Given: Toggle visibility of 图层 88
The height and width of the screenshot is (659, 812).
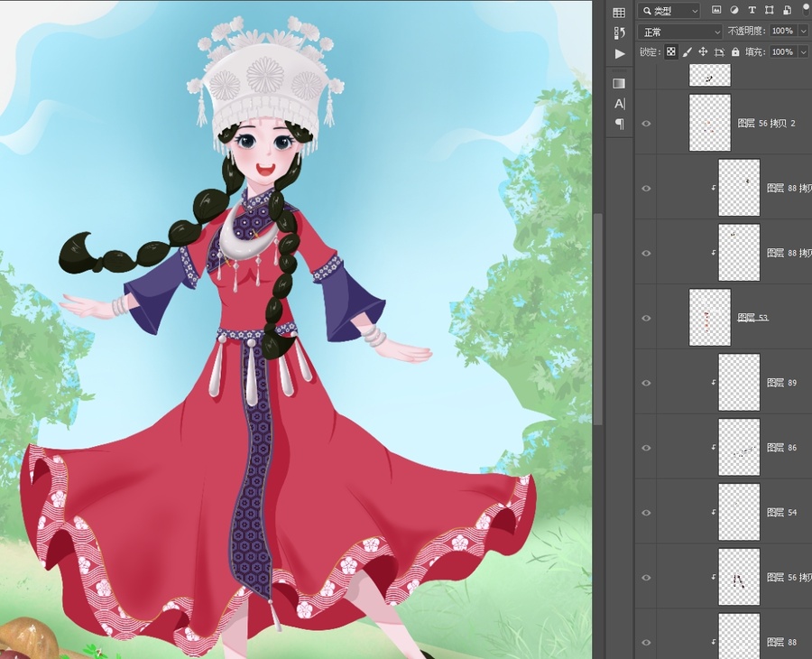Looking at the screenshot, I should [646, 642].
